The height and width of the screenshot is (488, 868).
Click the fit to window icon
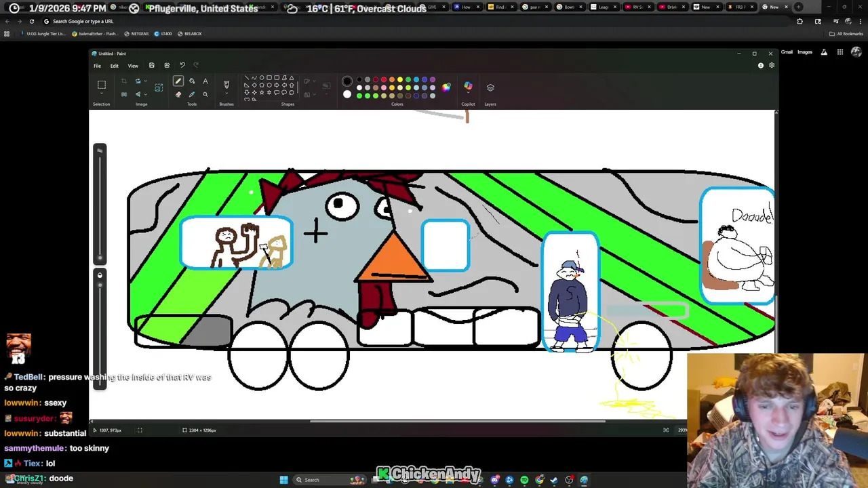pyautogui.click(x=666, y=430)
